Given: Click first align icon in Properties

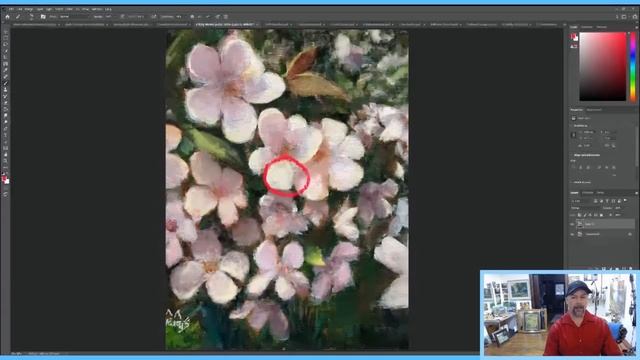Looking at the screenshot, I should click(x=573, y=167).
